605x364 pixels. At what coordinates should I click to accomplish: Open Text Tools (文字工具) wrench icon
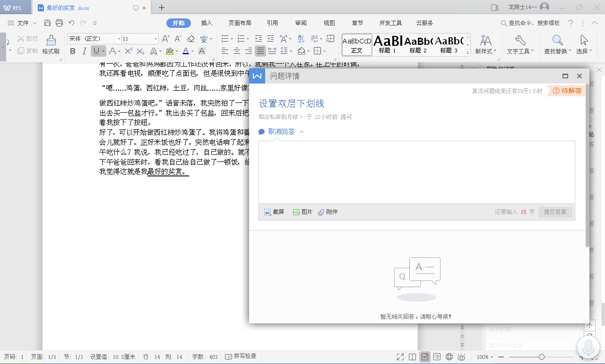(x=520, y=45)
